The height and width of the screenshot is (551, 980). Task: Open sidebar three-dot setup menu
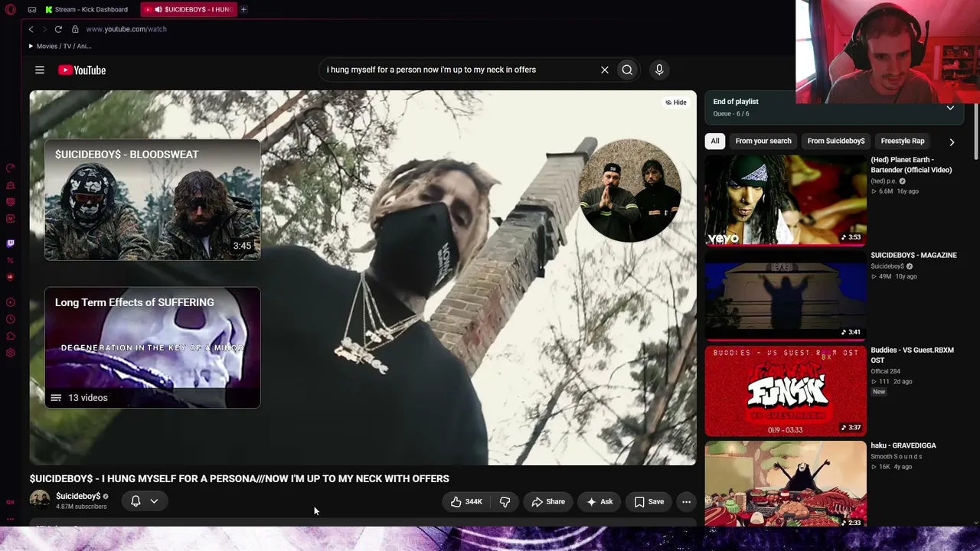[10, 518]
